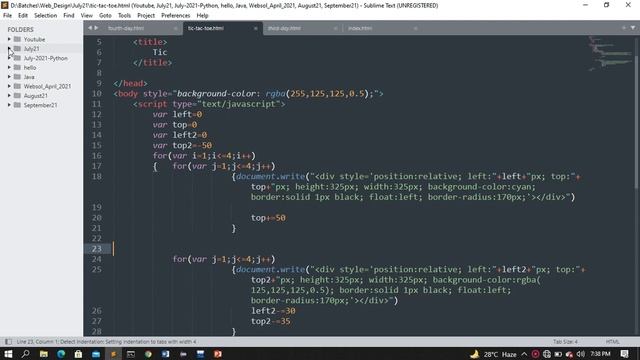Screen dimensions: 640x360
Task: Click line number 23 in gutter
Action: click(x=97, y=249)
